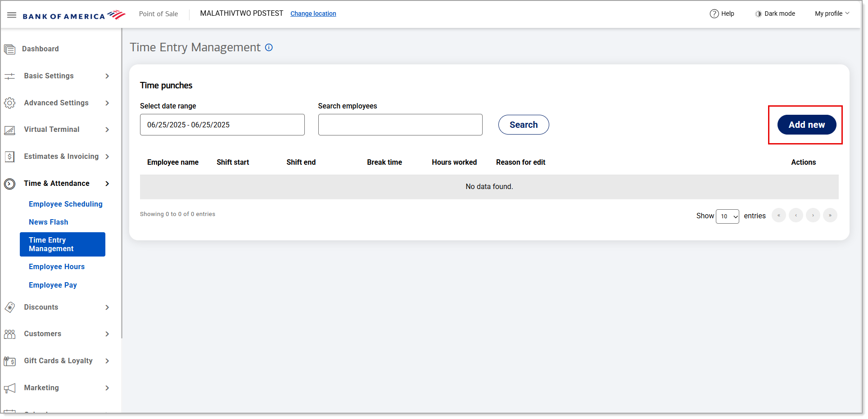Viewport: 868px width, 419px height.
Task: Click the Shift end column header
Action: (x=301, y=162)
